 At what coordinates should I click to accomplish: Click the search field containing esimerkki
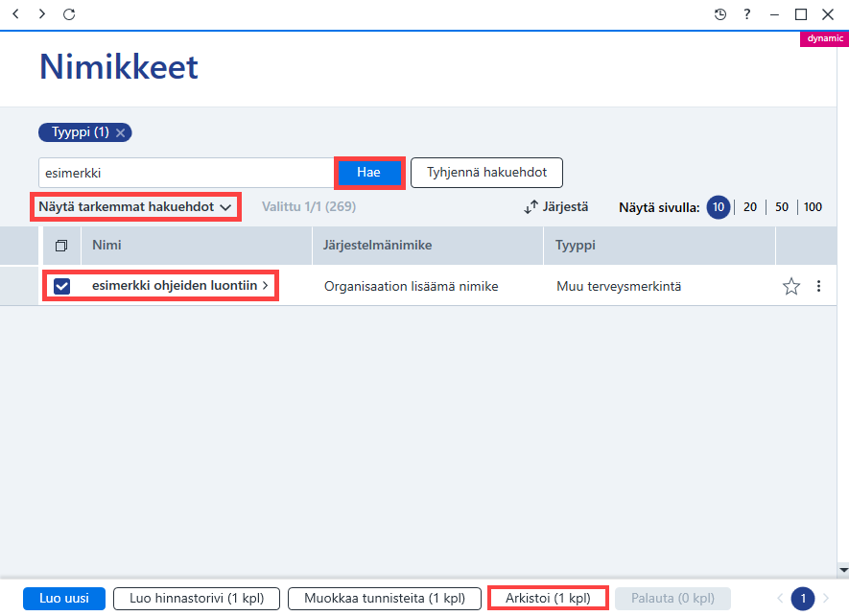pos(186,173)
